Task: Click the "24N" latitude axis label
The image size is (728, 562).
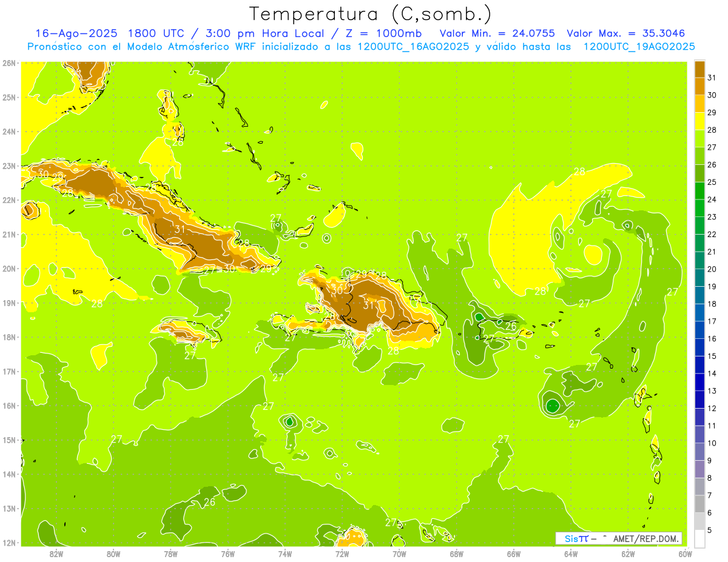Action: pos(9,132)
